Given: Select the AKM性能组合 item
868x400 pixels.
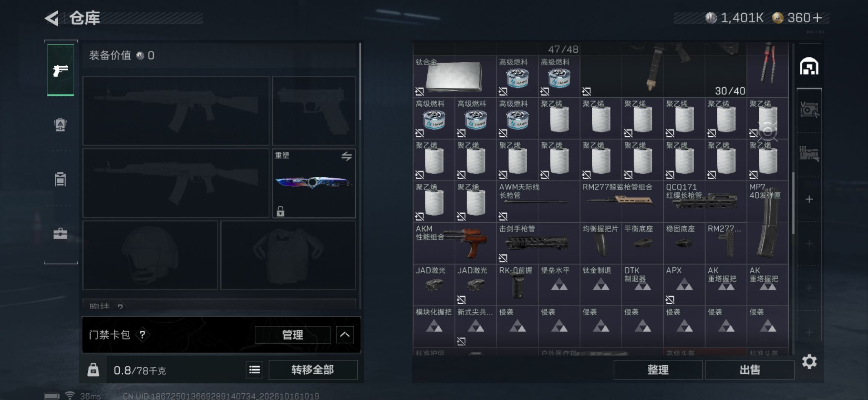Looking at the screenshot, I should (455, 243).
